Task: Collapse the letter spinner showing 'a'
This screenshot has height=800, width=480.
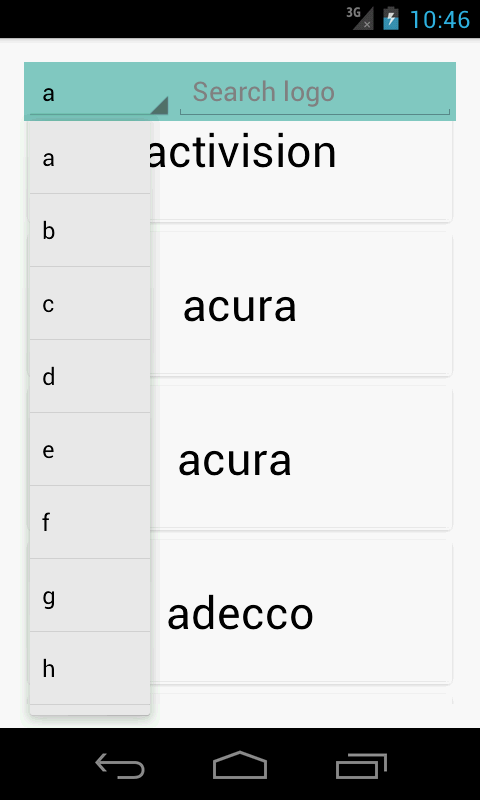Action: [x=99, y=94]
